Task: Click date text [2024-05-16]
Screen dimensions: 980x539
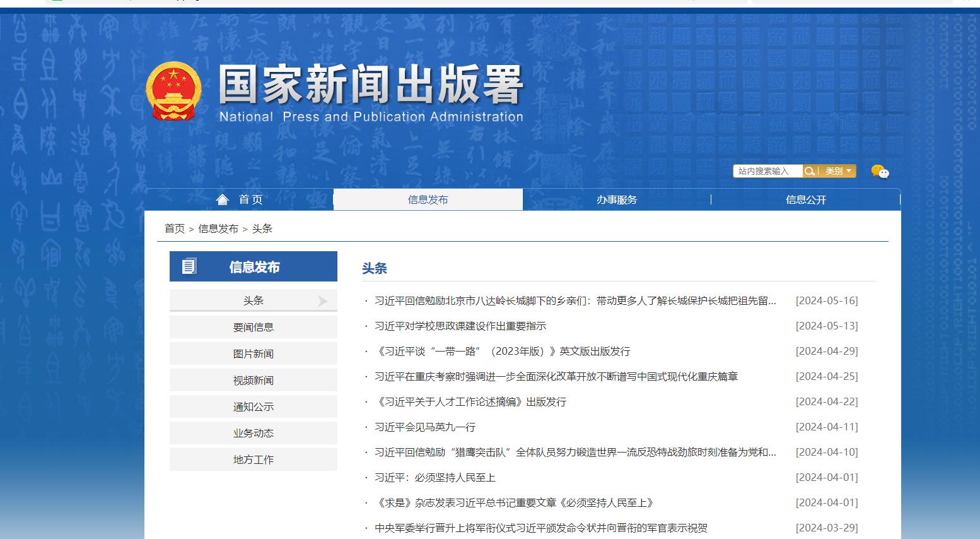Action: coord(827,300)
